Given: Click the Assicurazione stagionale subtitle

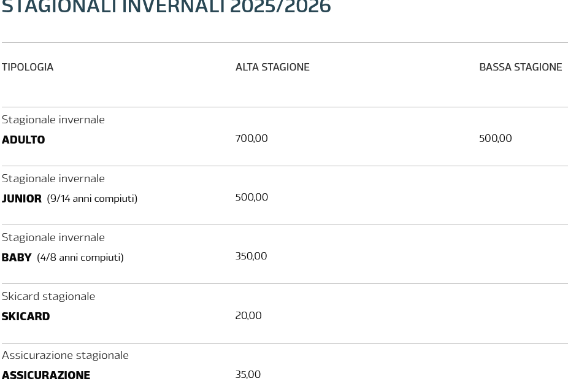Looking at the screenshot, I should pos(65,355).
